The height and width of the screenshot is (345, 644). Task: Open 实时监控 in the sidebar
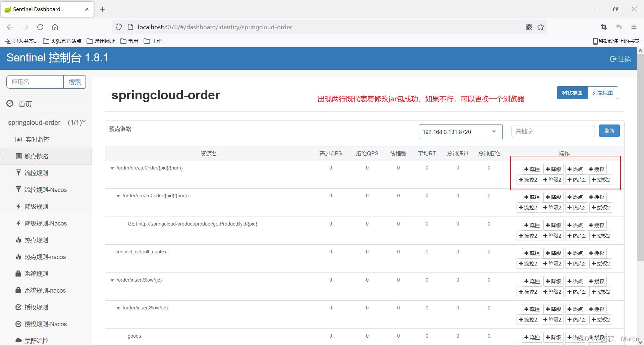[x=37, y=139]
